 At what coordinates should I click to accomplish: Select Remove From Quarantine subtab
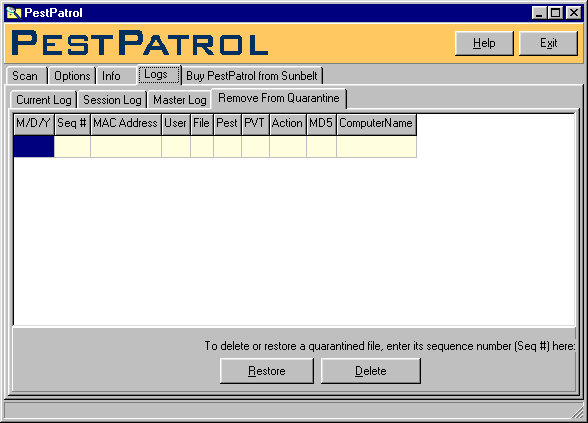click(x=279, y=98)
